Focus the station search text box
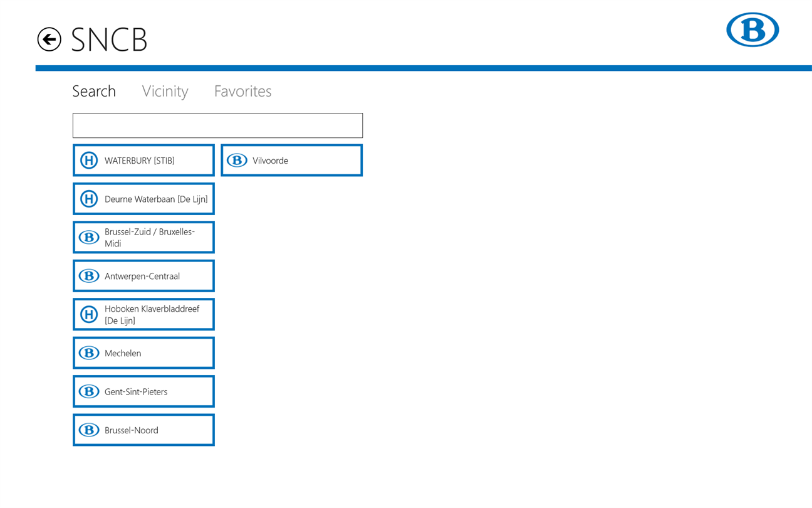Viewport: 812px width, 508px height. (x=217, y=125)
